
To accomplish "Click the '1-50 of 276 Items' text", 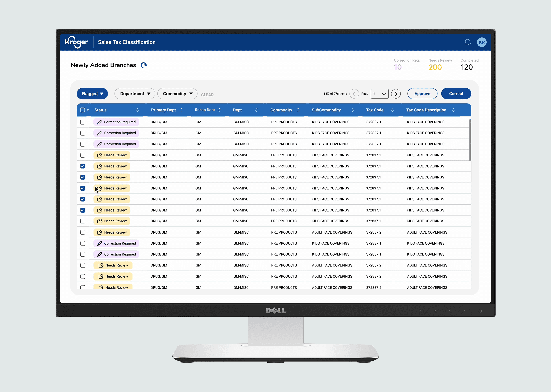I will click(x=335, y=94).
